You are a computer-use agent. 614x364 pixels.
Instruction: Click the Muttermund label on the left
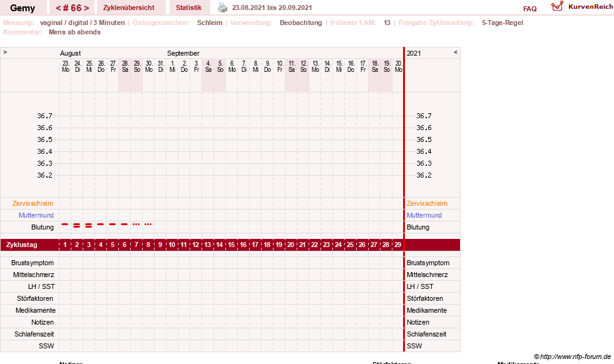click(36, 215)
